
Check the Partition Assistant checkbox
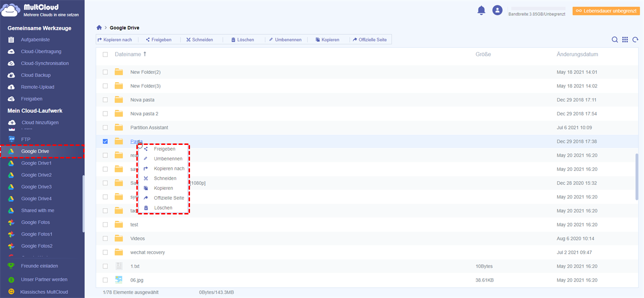(105, 128)
